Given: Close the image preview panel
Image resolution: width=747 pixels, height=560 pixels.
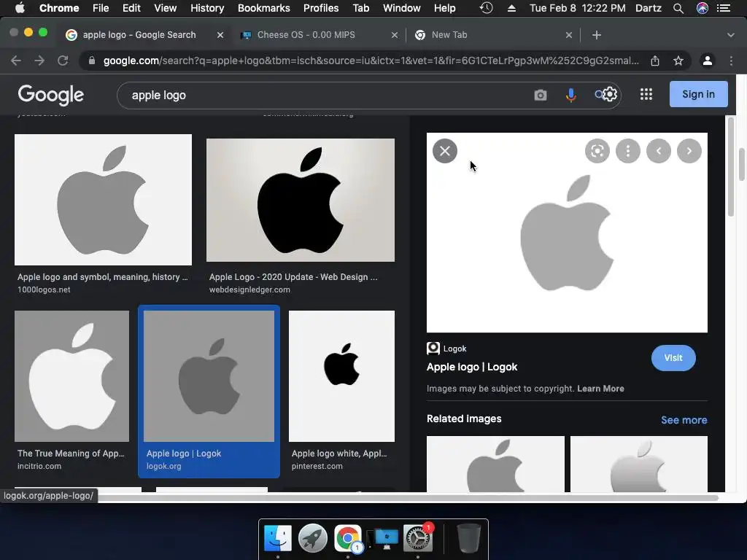Looking at the screenshot, I should pyautogui.click(x=445, y=151).
